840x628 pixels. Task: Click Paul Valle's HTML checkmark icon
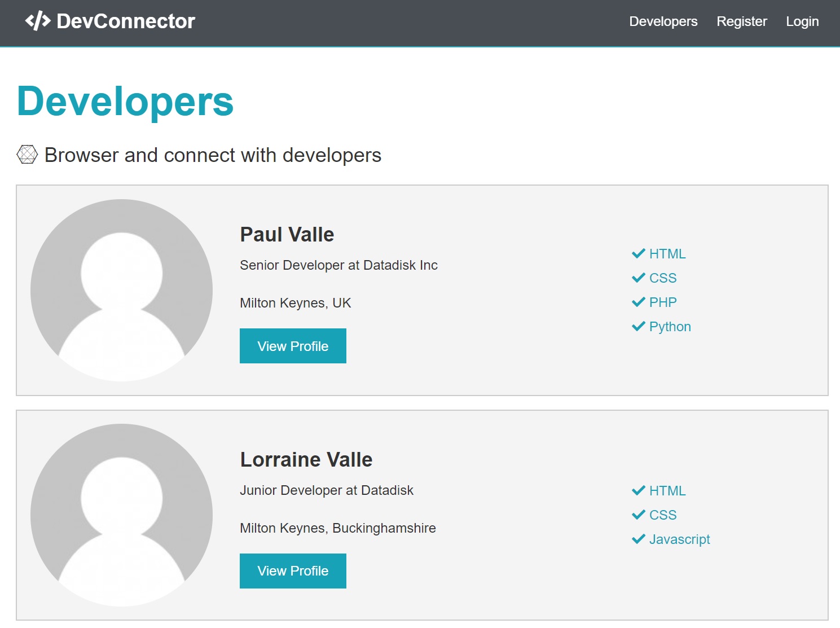pyautogui.click(x=638, y=254)
